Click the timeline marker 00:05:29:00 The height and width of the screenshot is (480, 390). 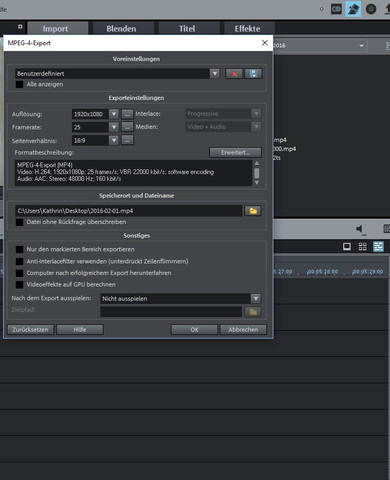click(x=367, y=272)
